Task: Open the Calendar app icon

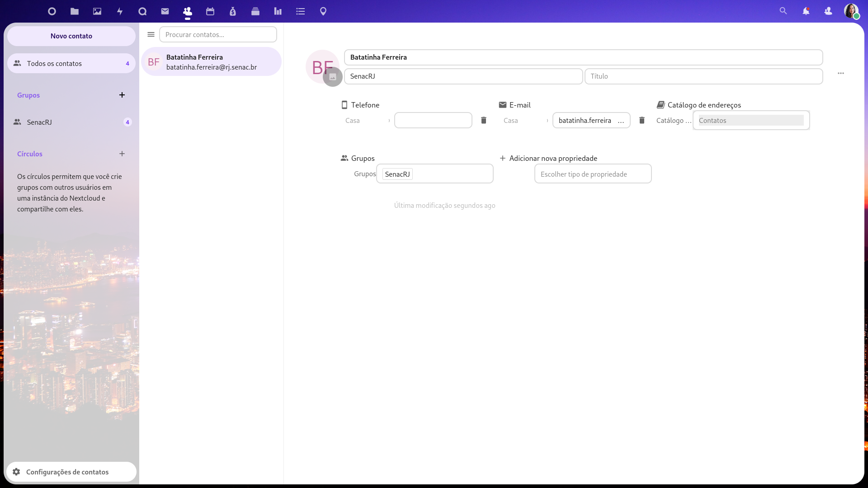Action: [210, 11]
